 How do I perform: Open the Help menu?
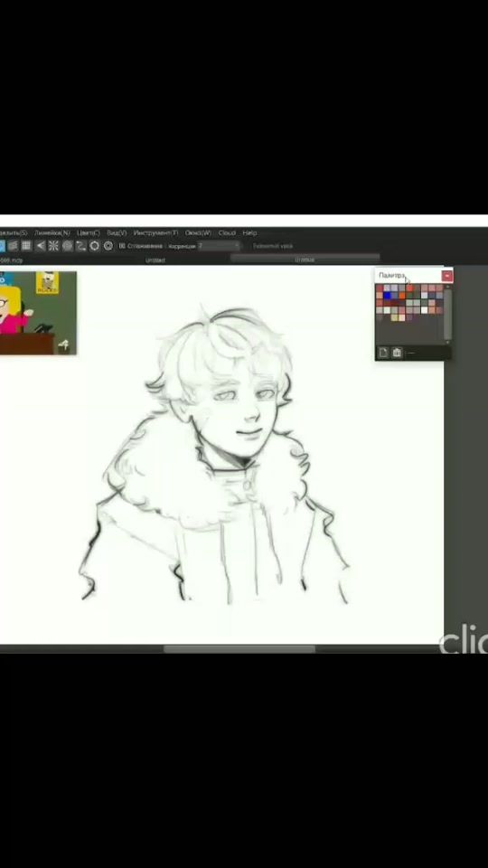tap(249, 233)
